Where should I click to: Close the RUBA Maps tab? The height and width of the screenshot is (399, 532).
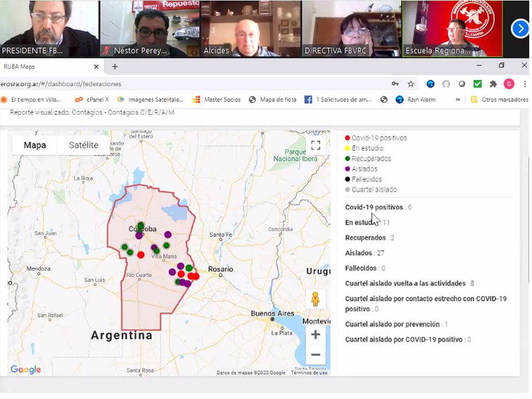(x=96, y=67)
